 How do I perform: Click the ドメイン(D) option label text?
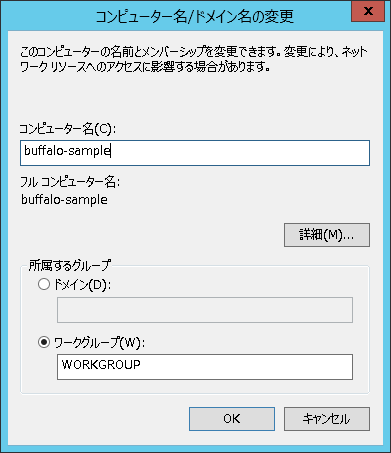click(x=82, y=285)
